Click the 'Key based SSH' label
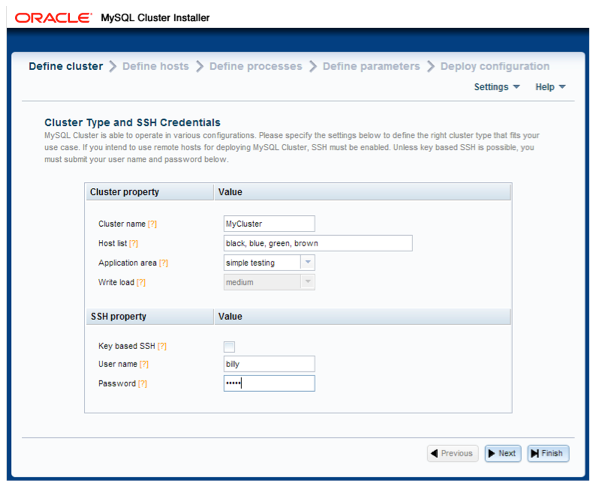This screenshot has height=489, width=596. tap(127, 346)
